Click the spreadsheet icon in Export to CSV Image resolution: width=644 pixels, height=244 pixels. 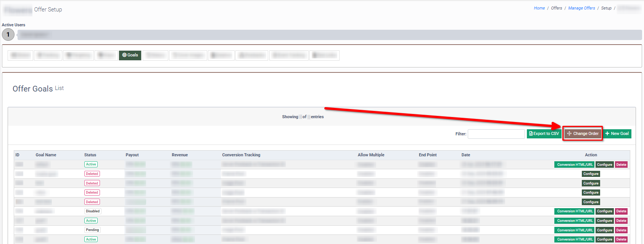(x=531, y=134)
